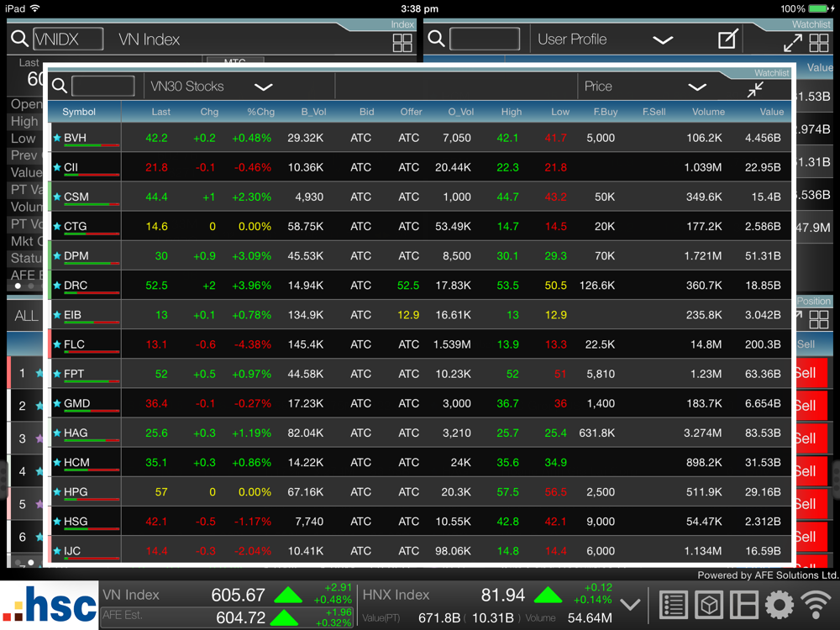Toggle the favorite star for FLC

(57, 344)
